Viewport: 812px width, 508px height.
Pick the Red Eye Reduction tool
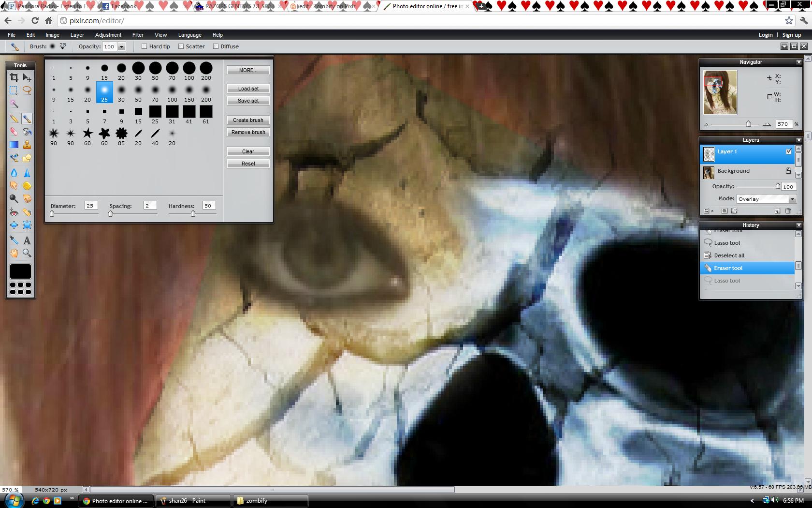click(14, 212)
